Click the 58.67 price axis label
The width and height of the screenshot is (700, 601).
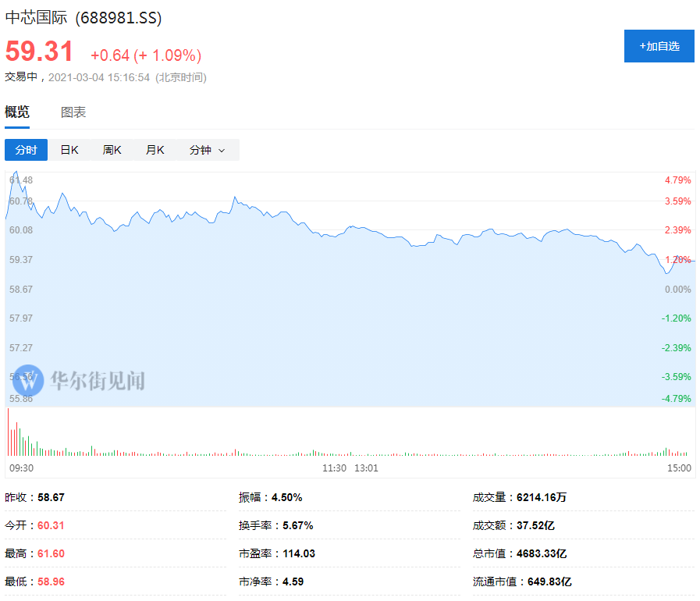coord(21,289)
